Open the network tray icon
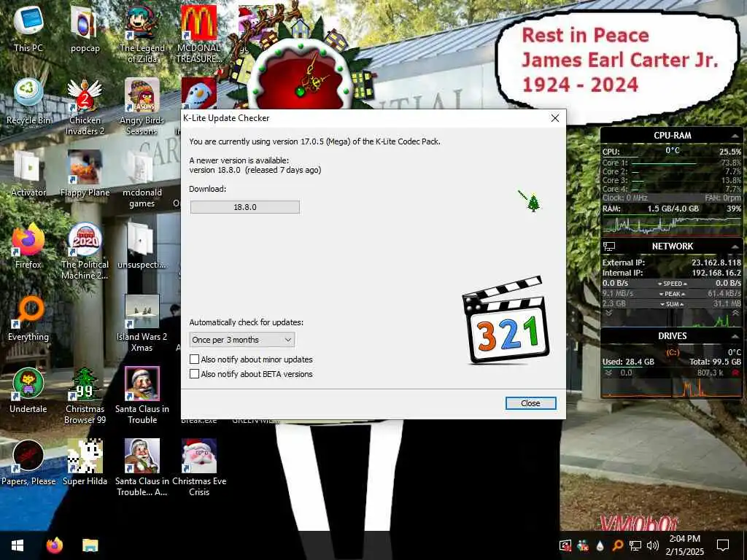The height and width of the screenshot is (560, 747). pyautogui.click(x=635, y=545)
